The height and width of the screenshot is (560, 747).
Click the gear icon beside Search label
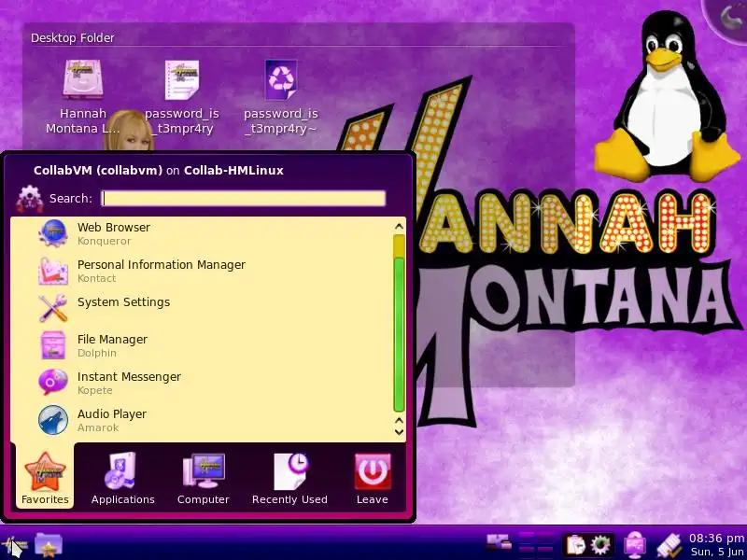click(30, 198)
